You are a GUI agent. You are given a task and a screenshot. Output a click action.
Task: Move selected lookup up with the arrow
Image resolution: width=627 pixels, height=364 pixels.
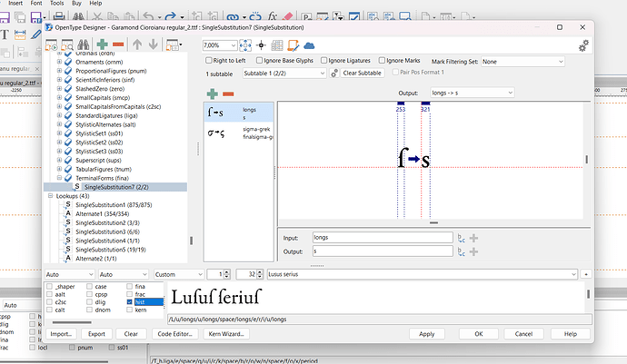click(138, 44)
